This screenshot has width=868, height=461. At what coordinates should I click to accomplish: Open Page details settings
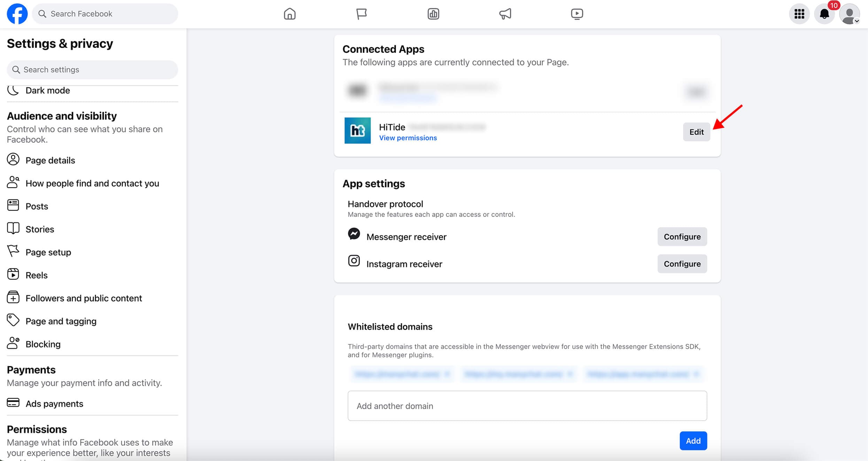[50, 160]
